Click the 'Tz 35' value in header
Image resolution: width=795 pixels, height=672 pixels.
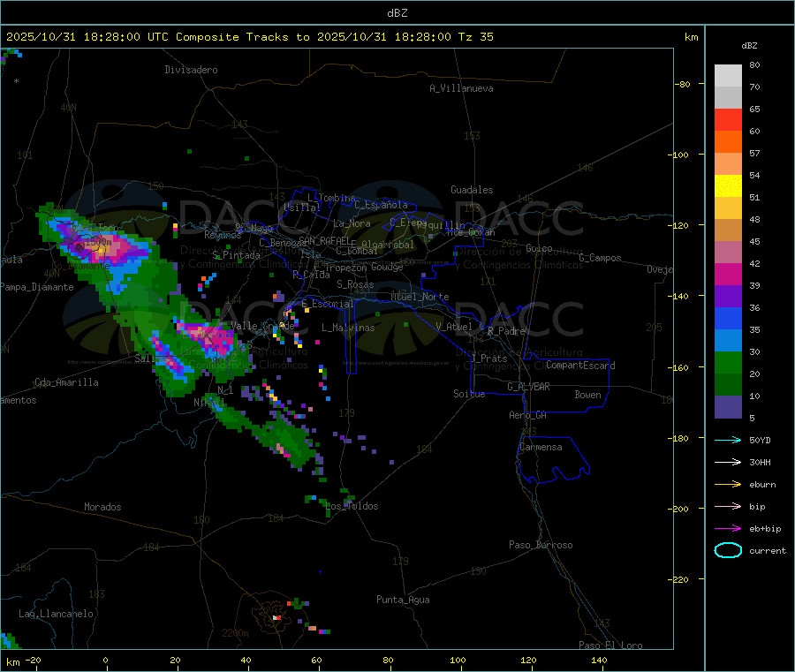pyautogui.click(x=475, y=37)
